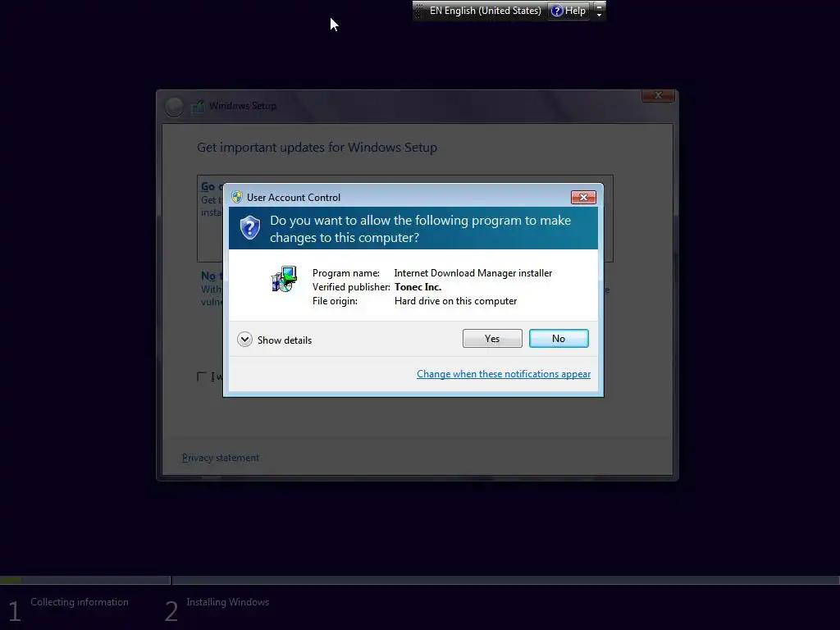
Task: Click the User Account Control title shield icon
Action: coord(237,197)
